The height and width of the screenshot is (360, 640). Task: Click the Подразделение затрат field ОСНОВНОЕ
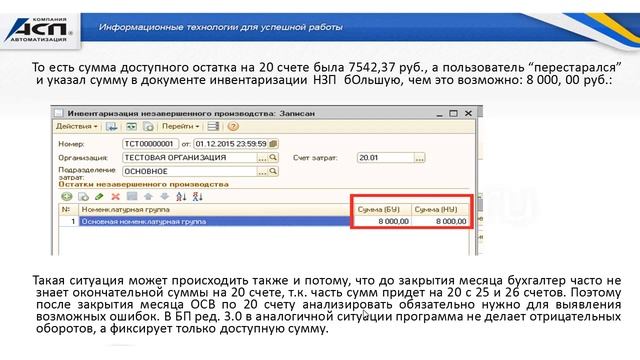(x=190, y=171)
